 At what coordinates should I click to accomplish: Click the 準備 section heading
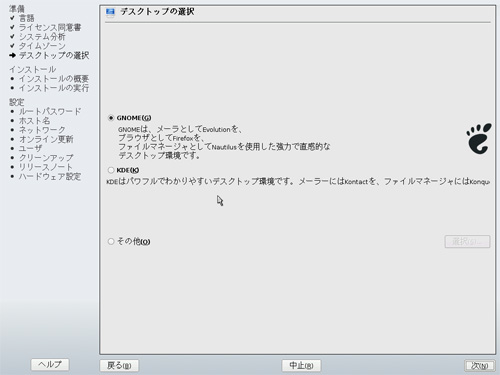[x=17, y=9]
